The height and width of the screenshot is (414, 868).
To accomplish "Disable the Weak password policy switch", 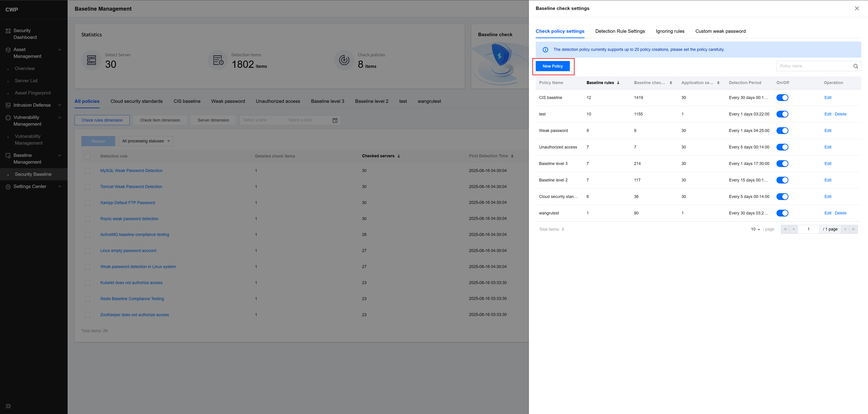I will pos(782,131).
